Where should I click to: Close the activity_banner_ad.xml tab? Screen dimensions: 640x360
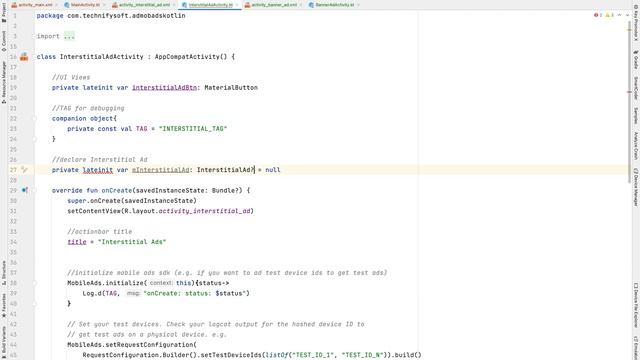pos(301,5)
